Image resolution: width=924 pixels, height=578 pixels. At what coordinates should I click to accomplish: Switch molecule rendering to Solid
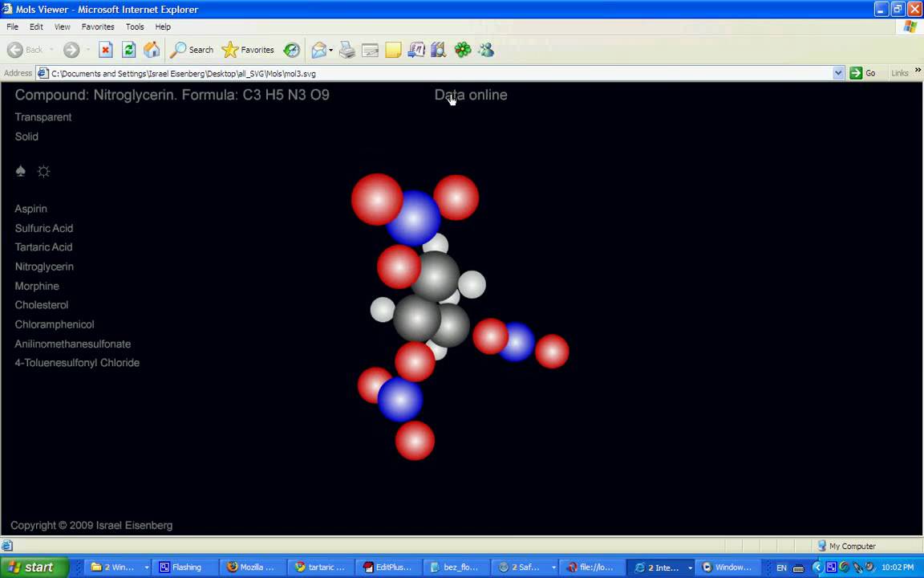click(x=26, y=136)
